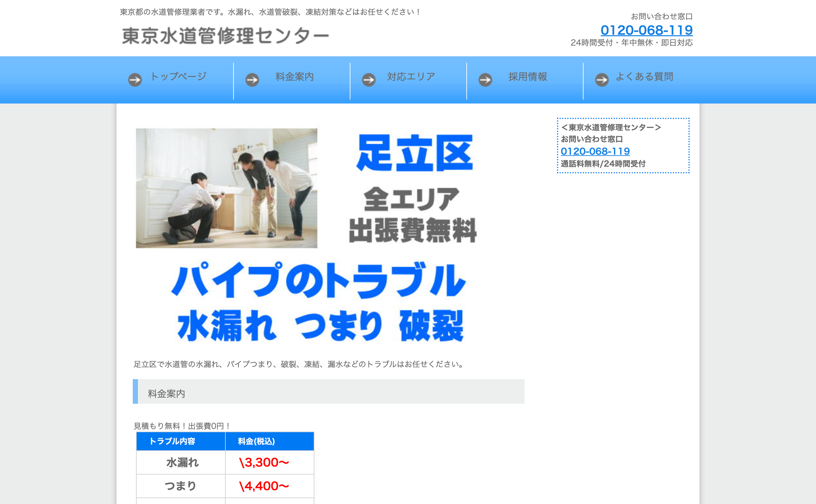
Task: Click 24時間受付・年中無休・即日対応 text
Action: [x=631, y=43]
